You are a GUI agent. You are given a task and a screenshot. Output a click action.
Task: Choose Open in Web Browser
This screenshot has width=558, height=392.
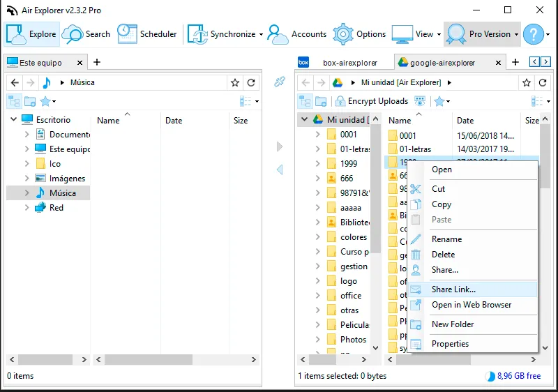click(x=472, y=305)
